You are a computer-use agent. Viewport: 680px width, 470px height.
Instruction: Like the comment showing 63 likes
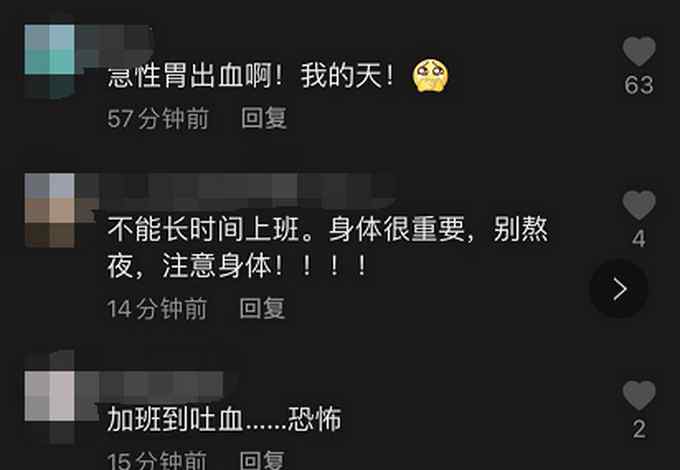(x=639, y=51)
